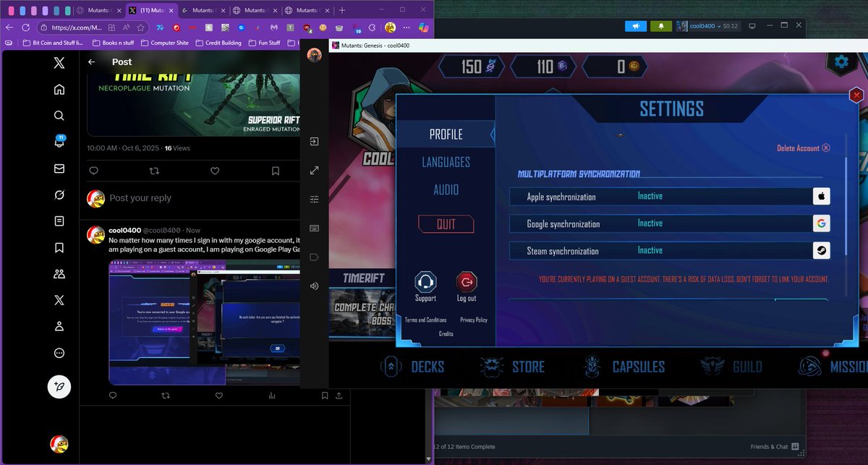Select the Profile settings tab

coord(446,135)
